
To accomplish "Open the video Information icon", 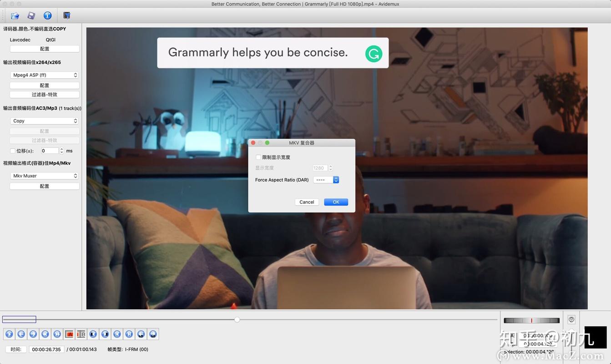I will (47, 15).
